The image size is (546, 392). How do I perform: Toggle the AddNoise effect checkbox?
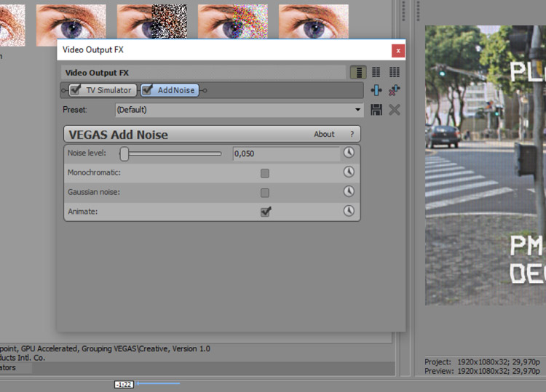pos(147,90)
